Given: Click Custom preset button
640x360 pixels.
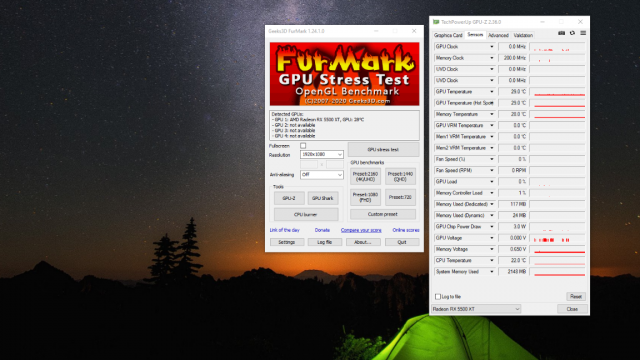Looking at the screenshot, I should tap(383, 214).
